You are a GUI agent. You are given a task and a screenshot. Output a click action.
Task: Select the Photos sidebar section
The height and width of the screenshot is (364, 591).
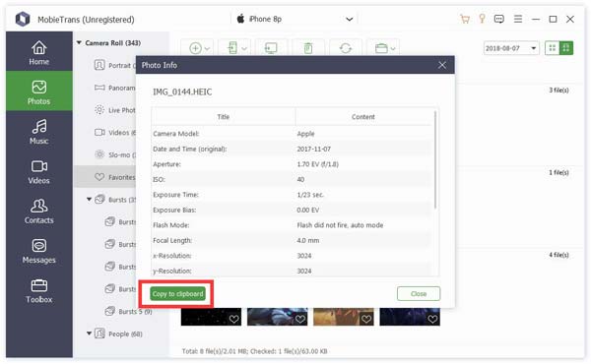[38, 91]
